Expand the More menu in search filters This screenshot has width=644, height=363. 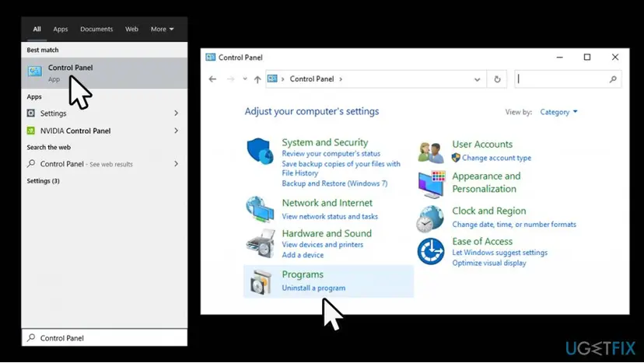tap(163, 30)
